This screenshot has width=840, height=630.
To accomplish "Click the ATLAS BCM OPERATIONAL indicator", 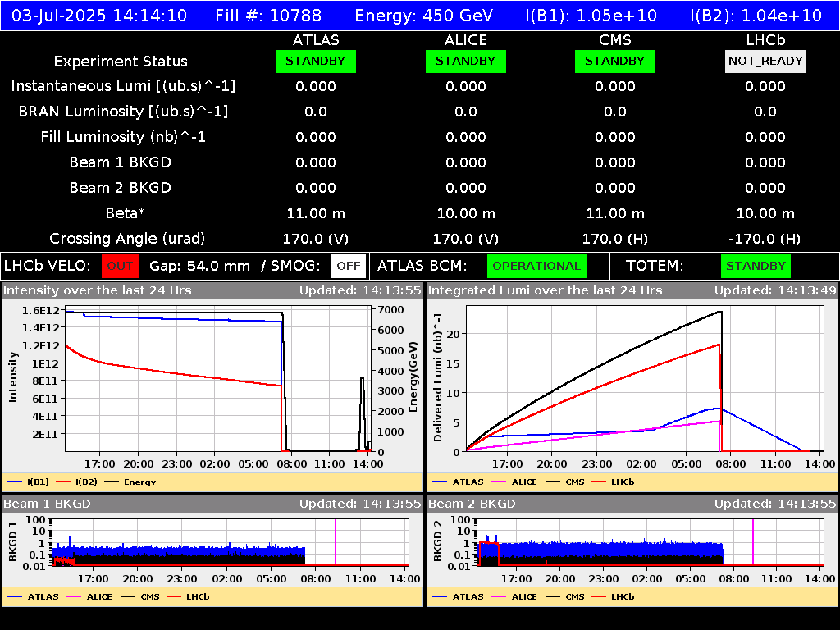I will click(x=536, y=266).
